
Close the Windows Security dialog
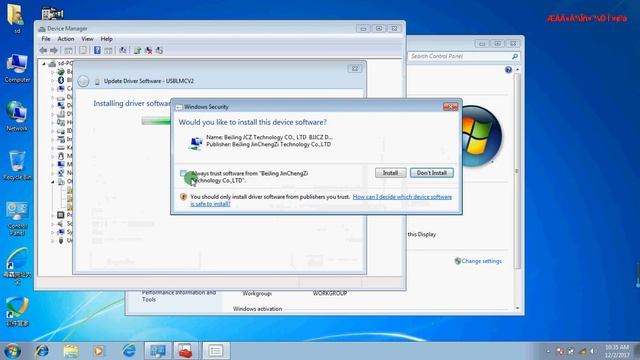point(450,107)
